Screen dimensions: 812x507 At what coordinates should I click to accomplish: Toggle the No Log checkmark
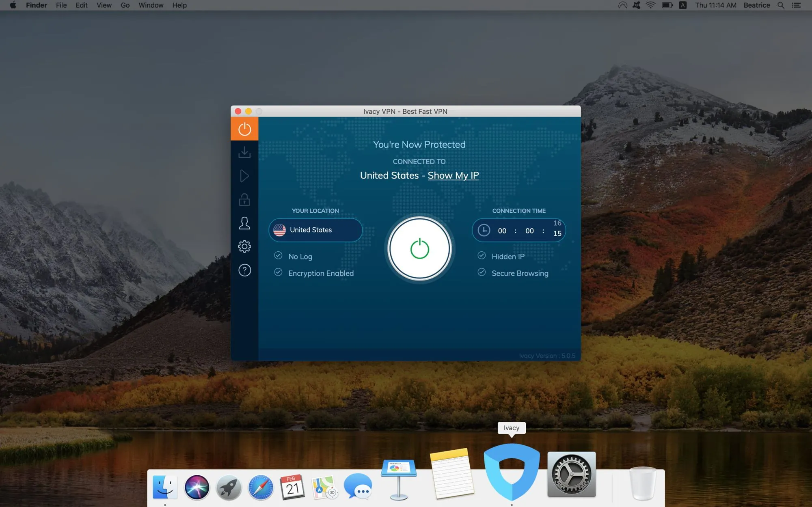(278, 255)
